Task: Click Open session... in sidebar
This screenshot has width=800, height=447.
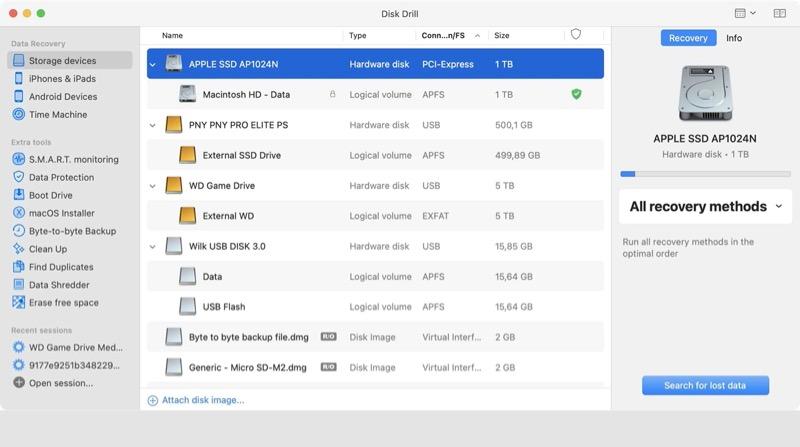Action: (x=61, y=383)
